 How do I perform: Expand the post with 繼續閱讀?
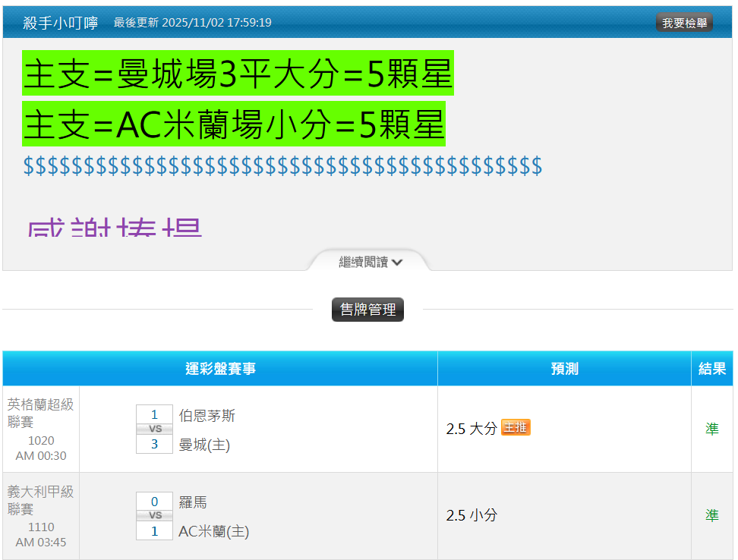(x=370, y=262)
